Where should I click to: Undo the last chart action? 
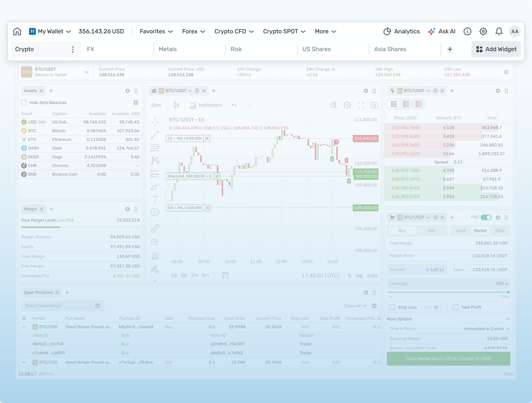234,105
